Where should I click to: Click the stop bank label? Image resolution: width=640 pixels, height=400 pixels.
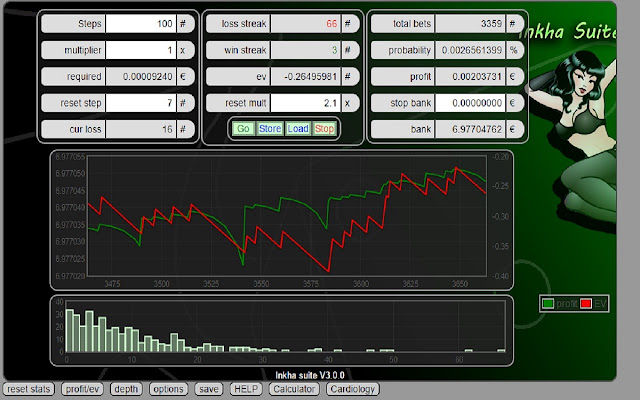point(411,103)
